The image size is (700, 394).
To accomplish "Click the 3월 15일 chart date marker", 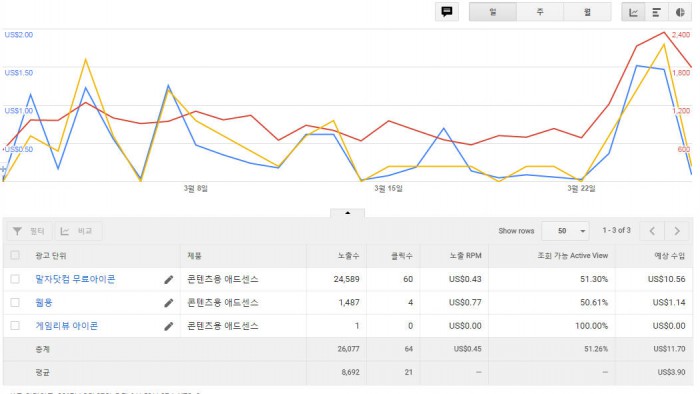I will (388, 188).
